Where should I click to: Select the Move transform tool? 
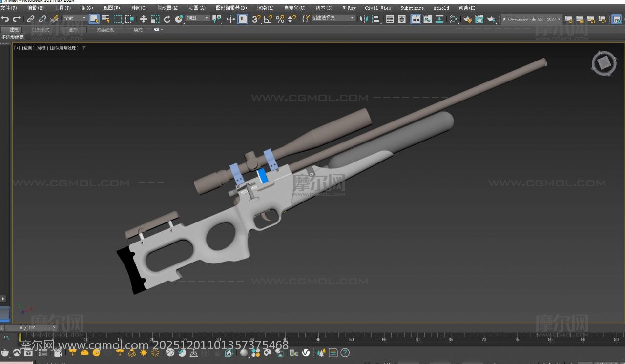143,19
